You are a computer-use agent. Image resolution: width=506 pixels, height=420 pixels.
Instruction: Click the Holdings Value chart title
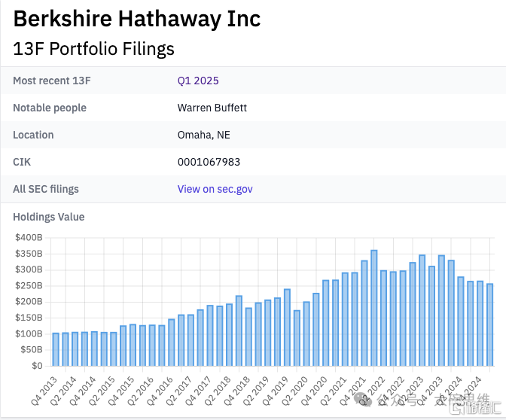[49, 217]
